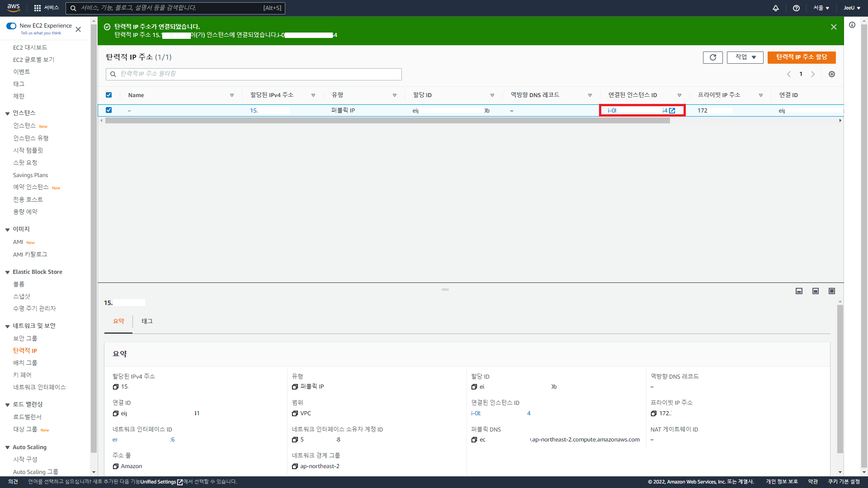Open table preferences gear icon

point(831,74)
